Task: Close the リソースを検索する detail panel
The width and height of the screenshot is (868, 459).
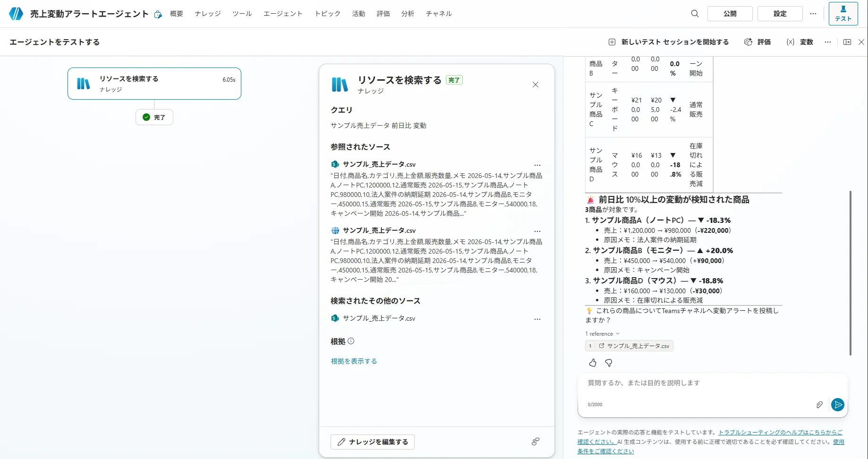Action: point(536,85)
